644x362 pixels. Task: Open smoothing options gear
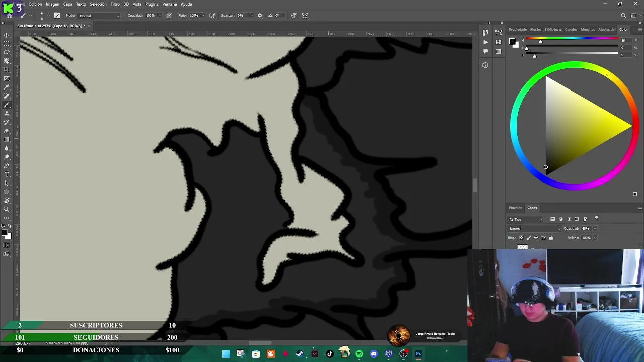coord(260,16)
